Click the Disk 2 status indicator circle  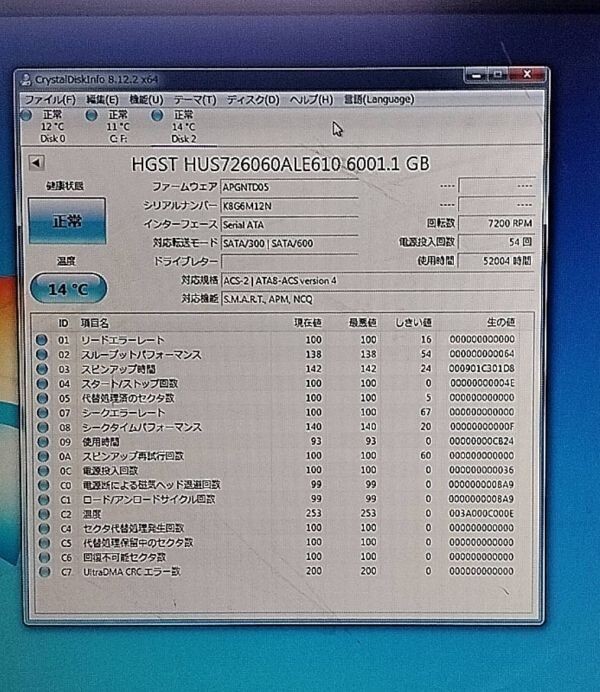(x=157, y=116)
